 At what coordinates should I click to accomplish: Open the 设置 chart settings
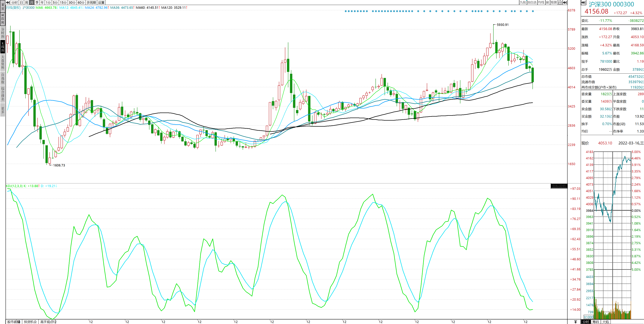point(101,3)
